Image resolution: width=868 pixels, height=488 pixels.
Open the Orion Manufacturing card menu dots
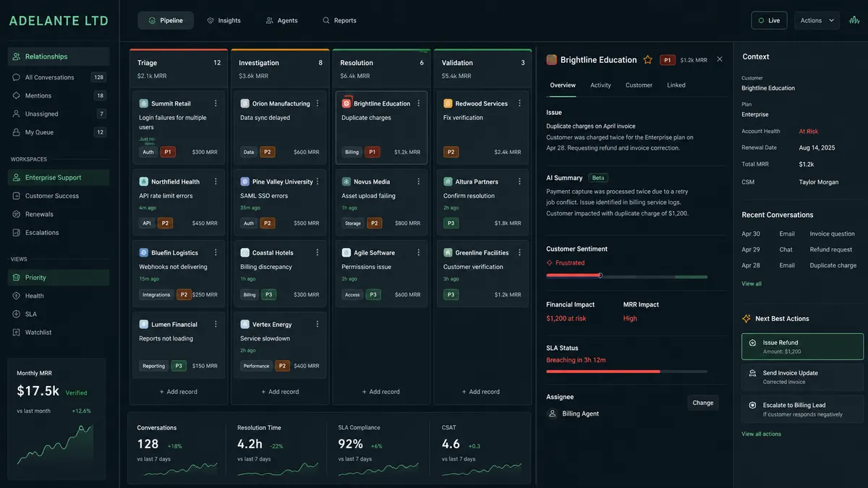click(x=317, y=103)
